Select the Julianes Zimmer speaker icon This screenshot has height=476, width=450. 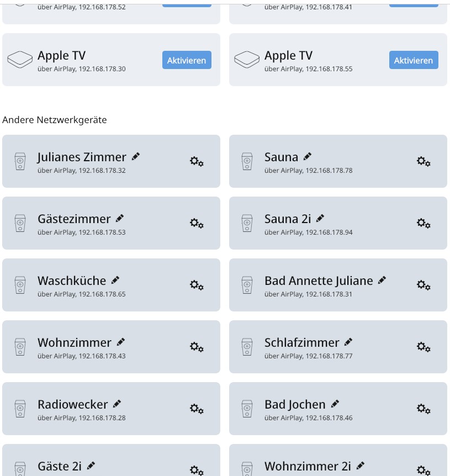coord(20,161)
